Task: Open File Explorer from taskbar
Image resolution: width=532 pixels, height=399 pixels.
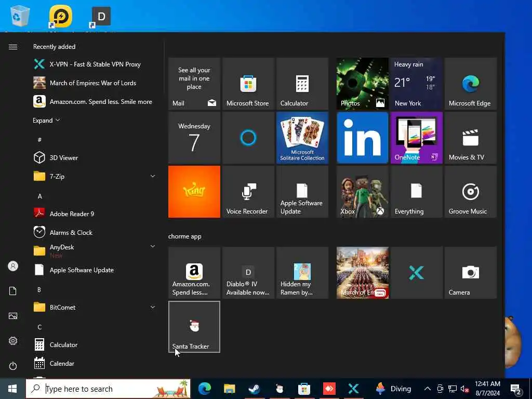Action: coord(229,389)
